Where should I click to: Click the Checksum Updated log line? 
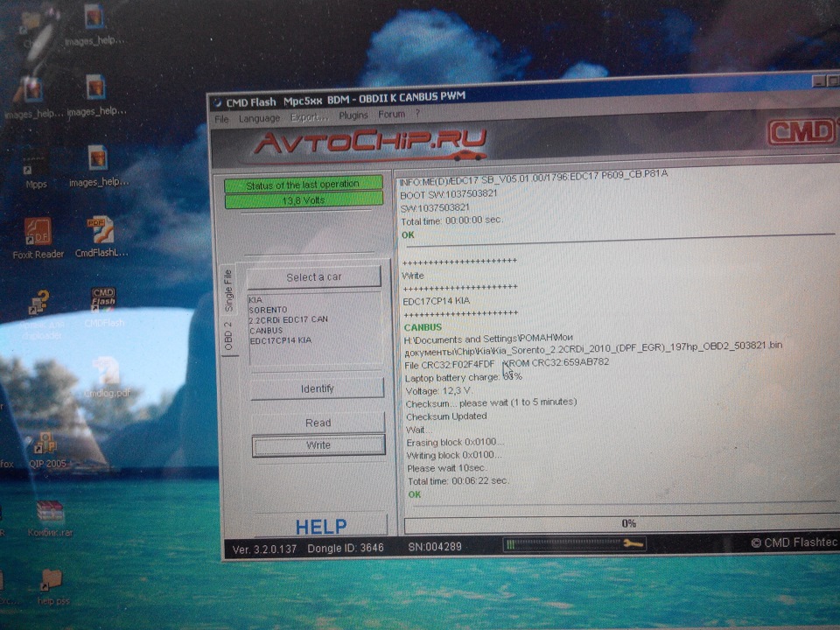446,416
